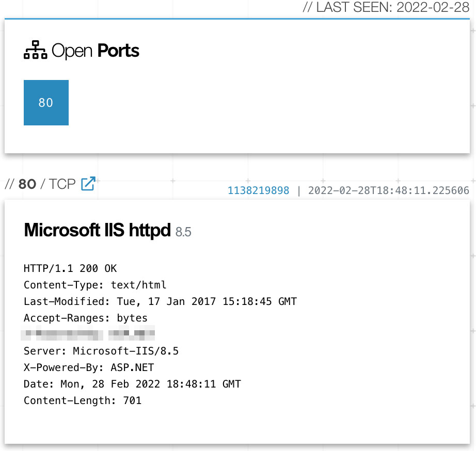Click the blurred redacted header line
Viewport: 476px width, 451px height.
[88, 333]
